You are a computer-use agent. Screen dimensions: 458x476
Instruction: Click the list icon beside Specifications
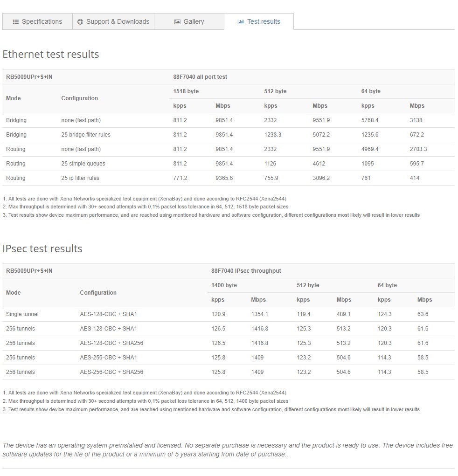[15, 22]
